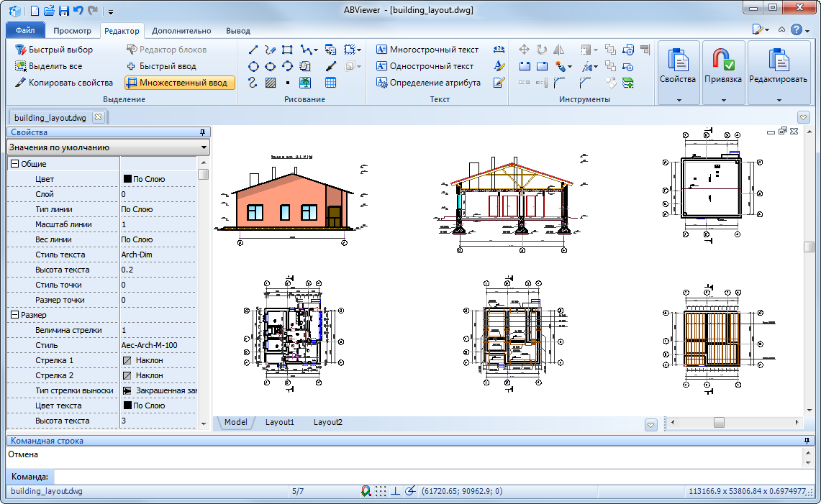Collapse the 'Размер' properties group
The height and width of the screenshot is (504, 821).
click(14, 315)
